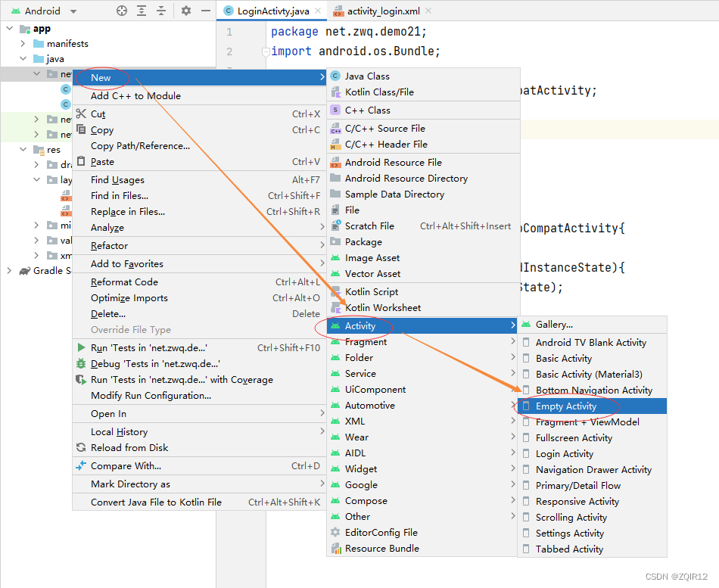The height and width of the screenshot is (588, 719).
Task: Expand the manifests folder node
Action: [x=23, y=44]
